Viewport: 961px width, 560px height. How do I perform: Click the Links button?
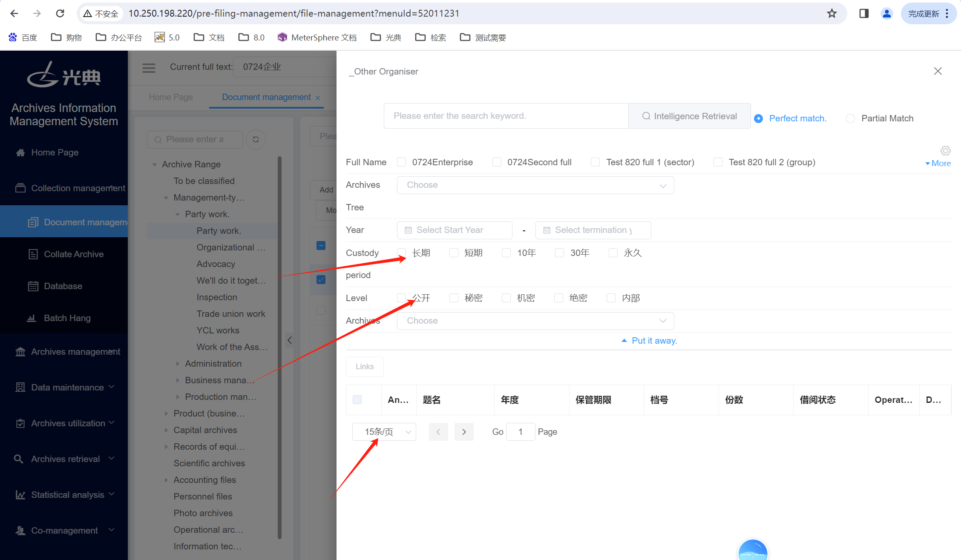coord(365,367)
